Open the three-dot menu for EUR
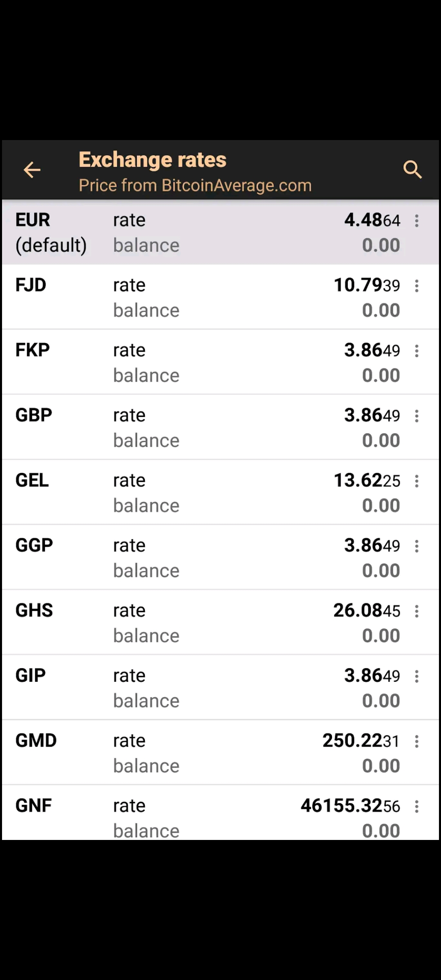The width and height of the screenshot is (441, 980). (x=416, y=221)
